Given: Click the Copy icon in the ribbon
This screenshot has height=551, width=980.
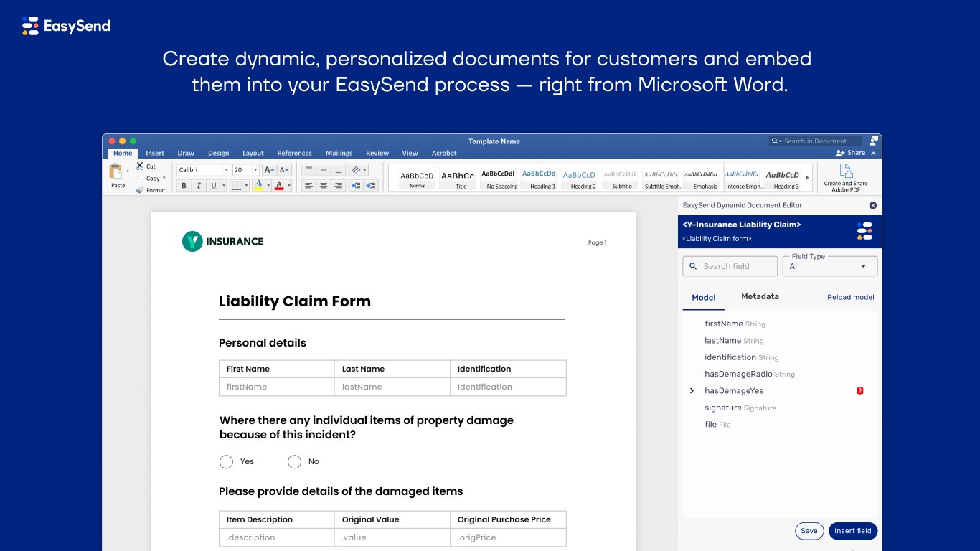Looking at the screenshot, I should [x=140, y=178].
